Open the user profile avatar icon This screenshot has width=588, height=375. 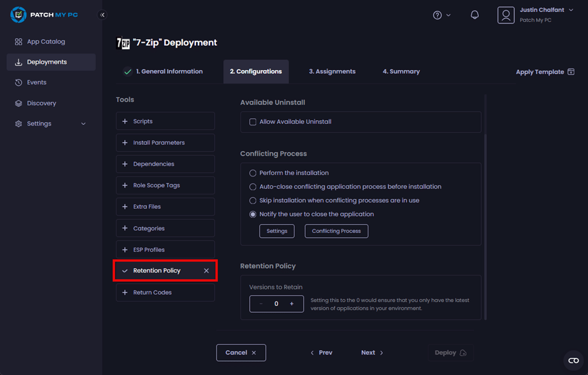tap(505, 15)
